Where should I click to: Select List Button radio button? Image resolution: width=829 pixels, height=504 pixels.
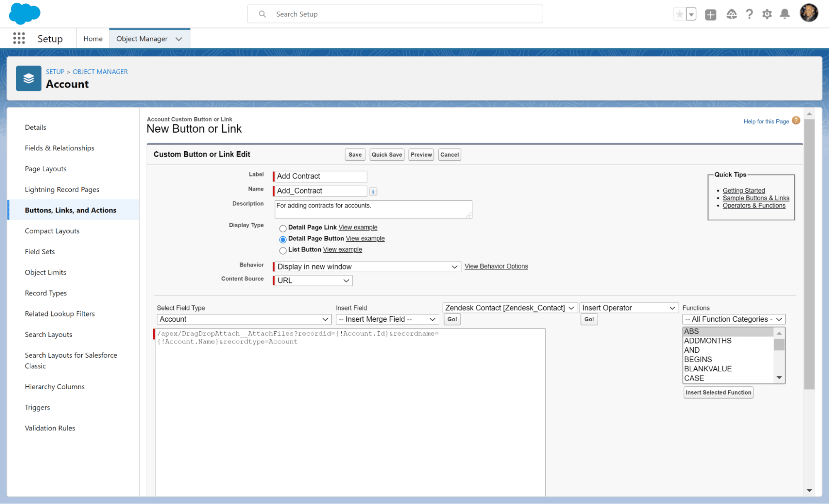point(282,250)
